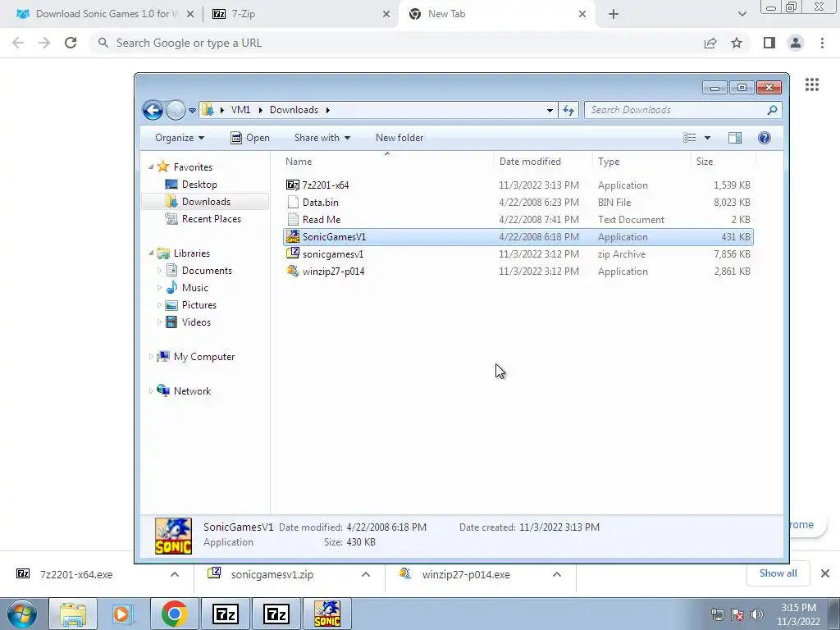Select Data.bin file

518,203
